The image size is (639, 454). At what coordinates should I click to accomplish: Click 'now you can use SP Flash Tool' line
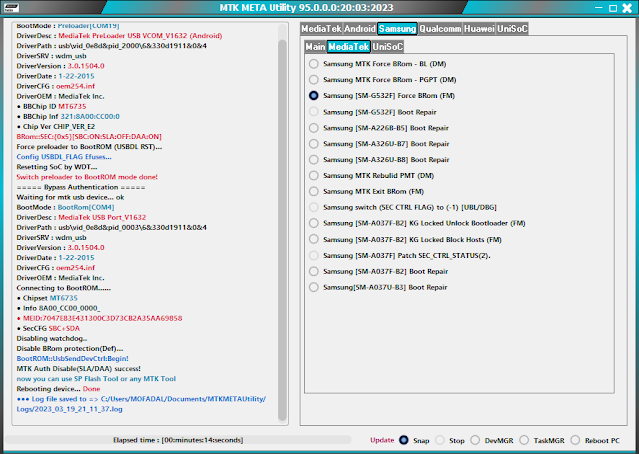(x=96, y=379)
